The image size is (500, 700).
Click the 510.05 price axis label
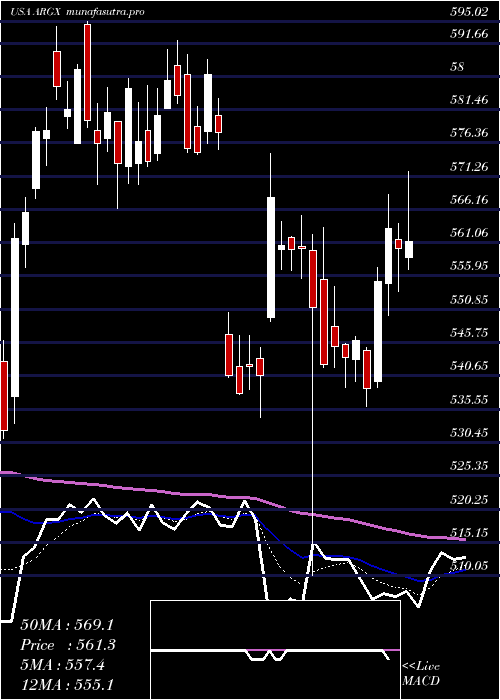[468, 566]
